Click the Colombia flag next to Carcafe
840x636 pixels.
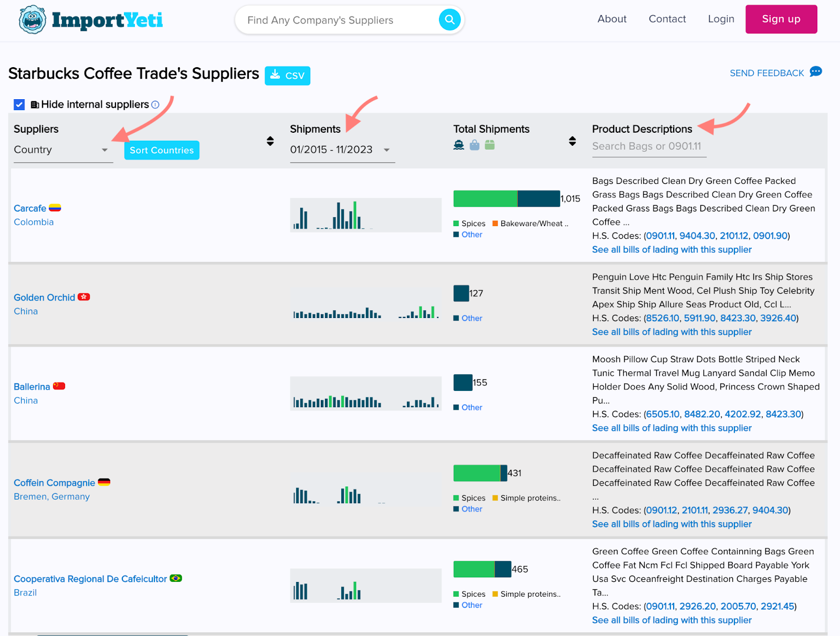pos(55,208)
